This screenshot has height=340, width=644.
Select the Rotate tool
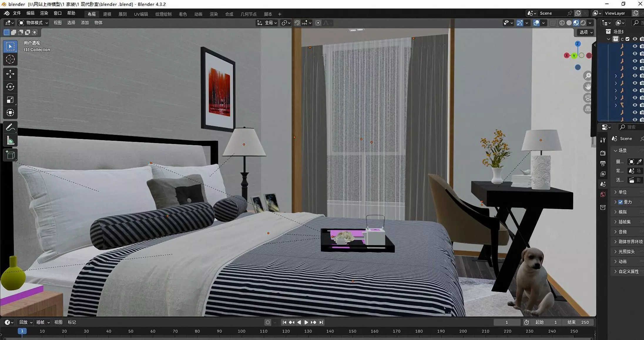click(10, 87)
